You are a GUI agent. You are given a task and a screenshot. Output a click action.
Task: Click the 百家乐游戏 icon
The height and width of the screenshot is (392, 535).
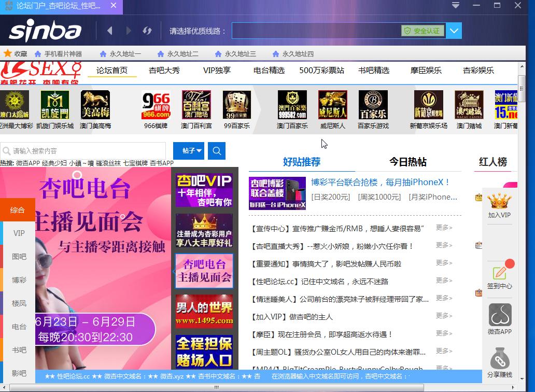373,105
